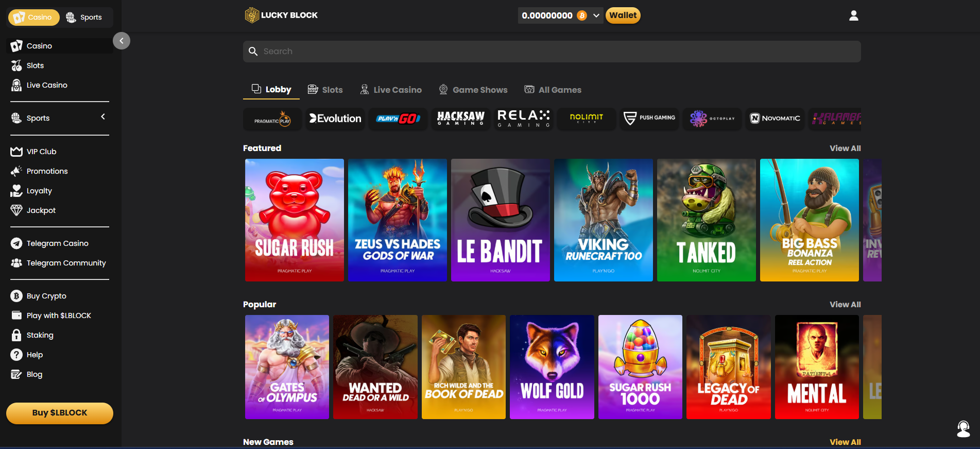
Task: Open Blog in the sidebar
Action: point(60,374)
